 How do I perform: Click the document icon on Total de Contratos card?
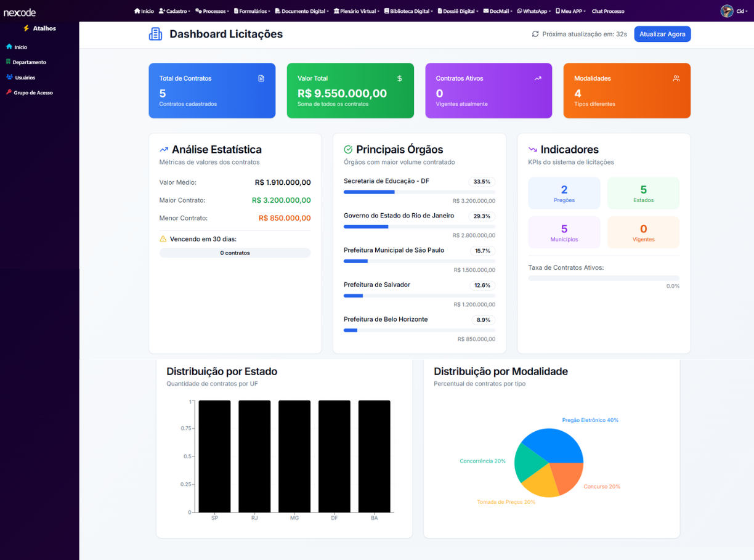261,78
